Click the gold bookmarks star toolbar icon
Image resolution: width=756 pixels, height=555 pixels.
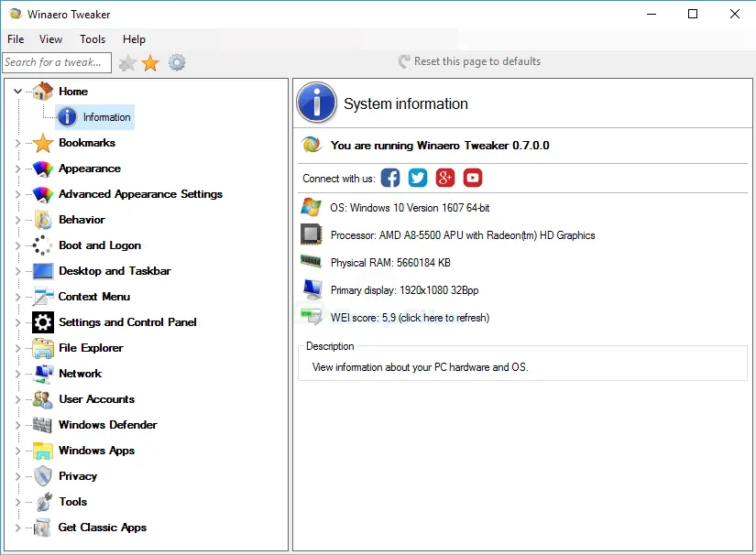coord(150,62)
